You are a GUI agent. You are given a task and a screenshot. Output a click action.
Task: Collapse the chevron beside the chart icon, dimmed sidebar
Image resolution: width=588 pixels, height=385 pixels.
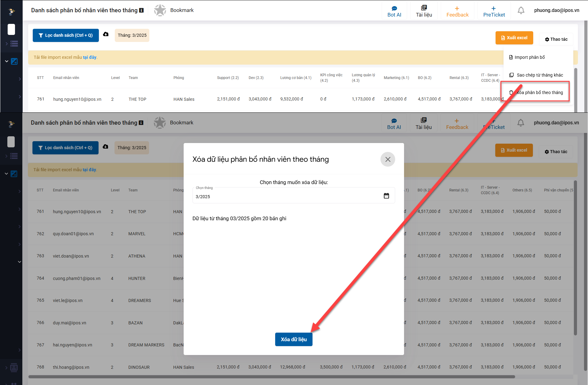[6, 174]
